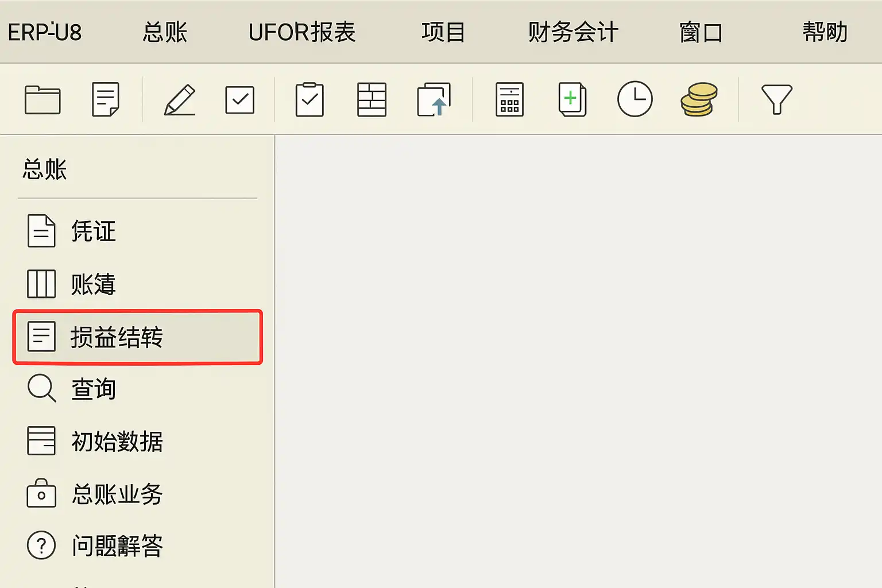
Task: Click the green plus new document icon
Action: [572, 100]
